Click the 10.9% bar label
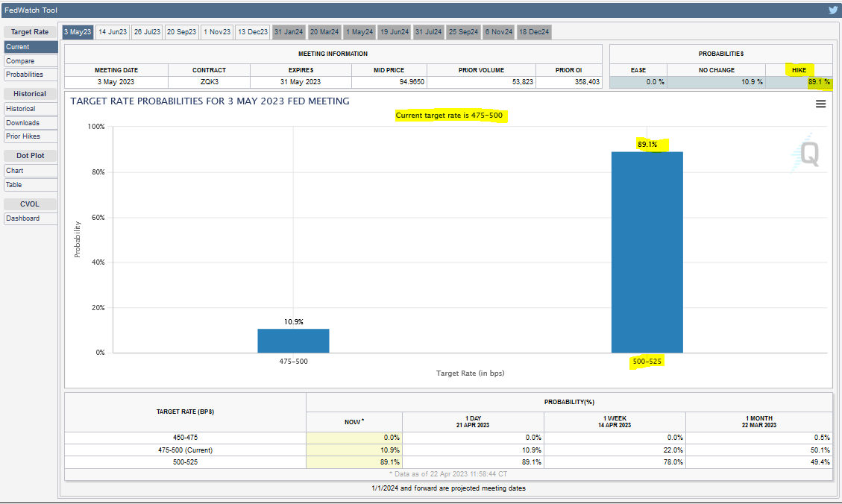 click(294, 322)
